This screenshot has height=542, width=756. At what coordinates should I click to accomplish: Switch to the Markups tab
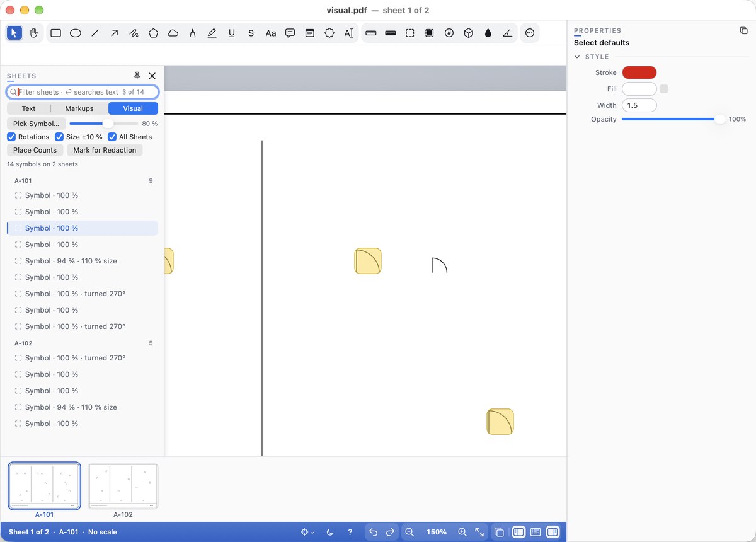coord(79,108)
